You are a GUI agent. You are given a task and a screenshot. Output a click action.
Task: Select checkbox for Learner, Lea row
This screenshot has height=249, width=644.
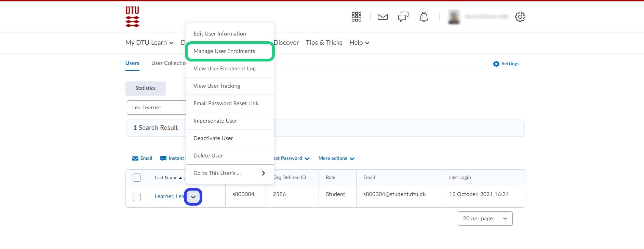137,197
